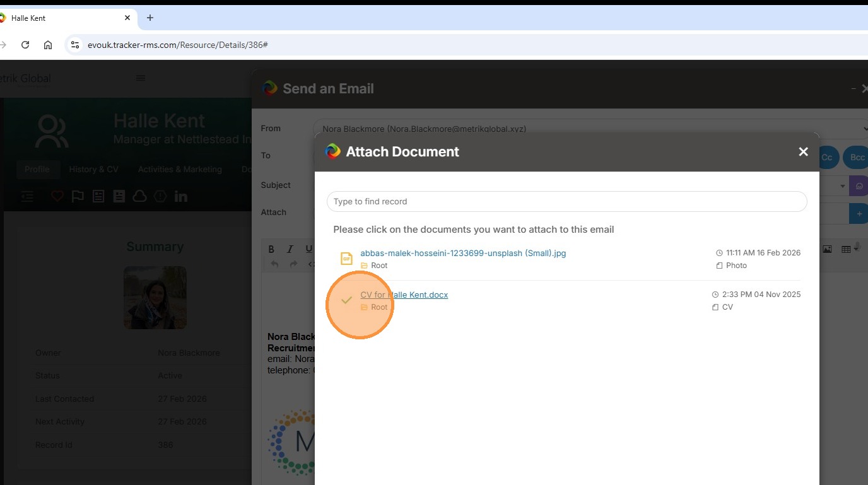Select the CV for Halle Kent.docx document
Viewport: 868px width, 485px height.
(404, 295)
